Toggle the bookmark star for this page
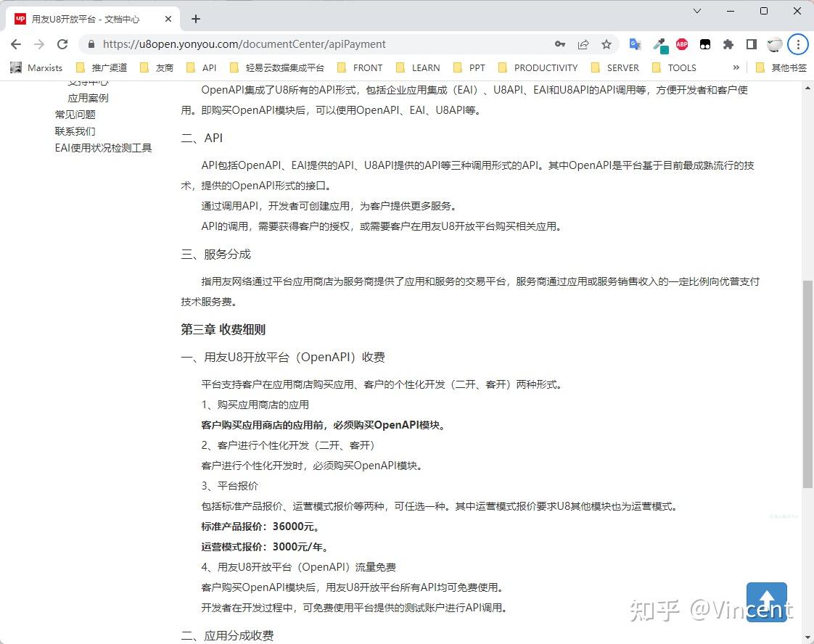 pyautogui.click(x=607, y=44)
